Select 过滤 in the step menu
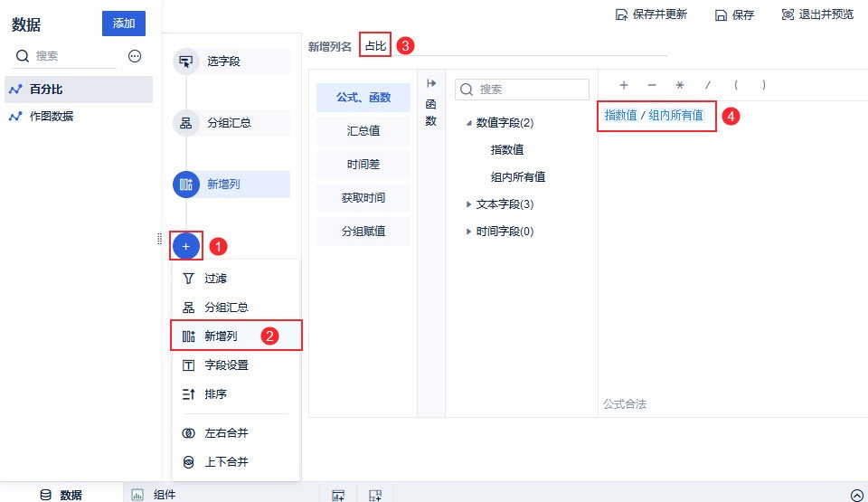Image resolution: width=868 pixels, height=502 pixels. tap(215, 279)
